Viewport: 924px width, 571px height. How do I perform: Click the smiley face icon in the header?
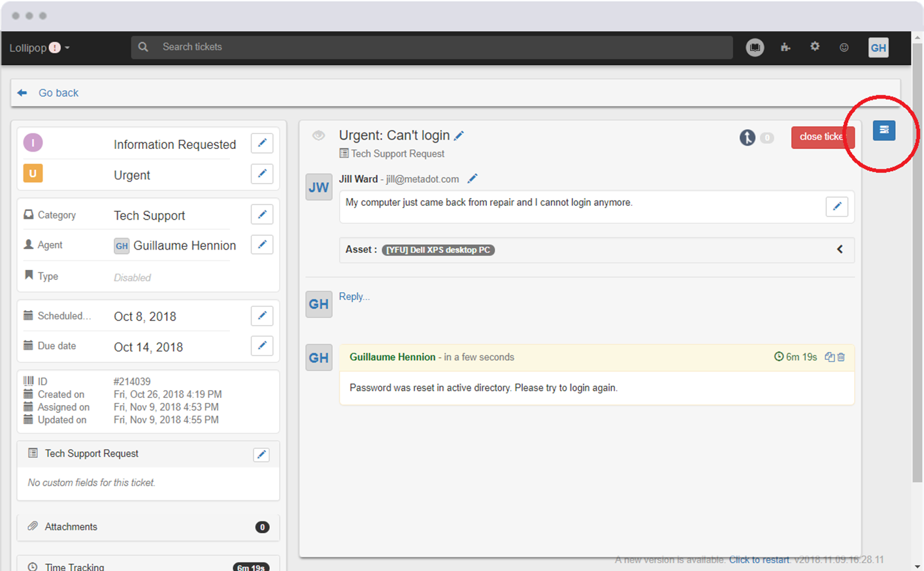844,47
